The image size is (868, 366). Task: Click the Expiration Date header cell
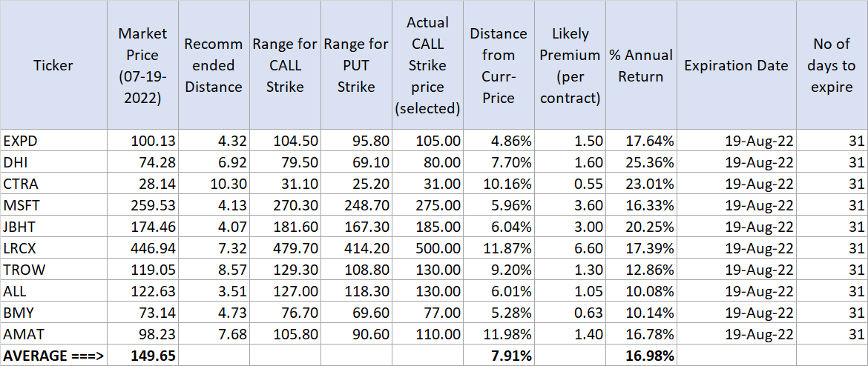pyautogui.click(x=736, y=65)
